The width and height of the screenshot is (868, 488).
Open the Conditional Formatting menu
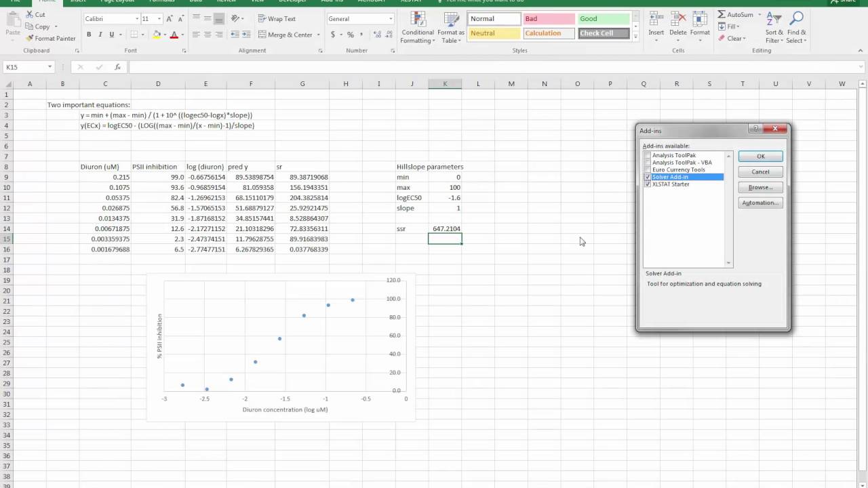point(417,28)
